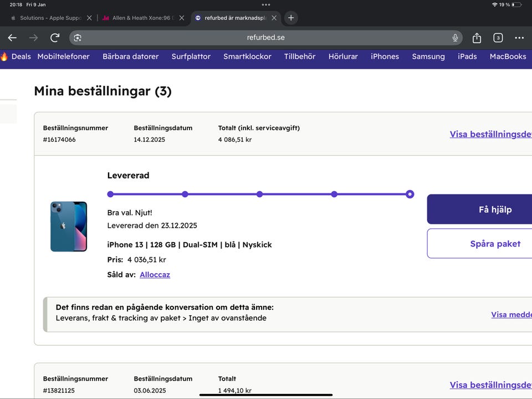The width and height of the screenshot is (532, 399).
Task: Close the Solutions - Apple Support tab
Action: point(89,18)
